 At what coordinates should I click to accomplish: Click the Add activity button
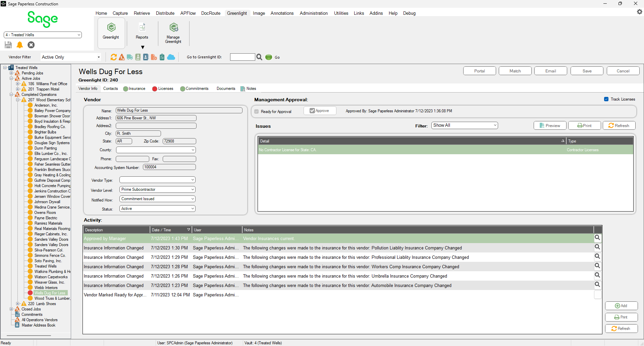[x=622, y=306]
